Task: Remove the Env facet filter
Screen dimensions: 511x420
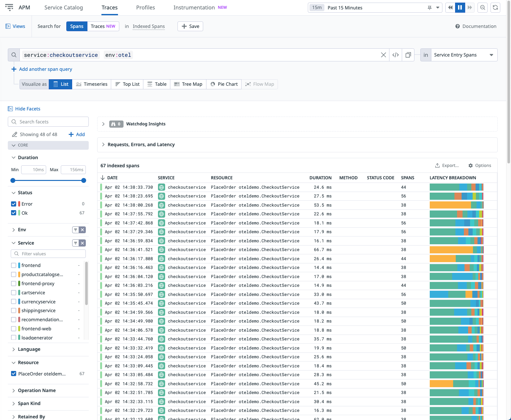Action: [x=83, y=230]
